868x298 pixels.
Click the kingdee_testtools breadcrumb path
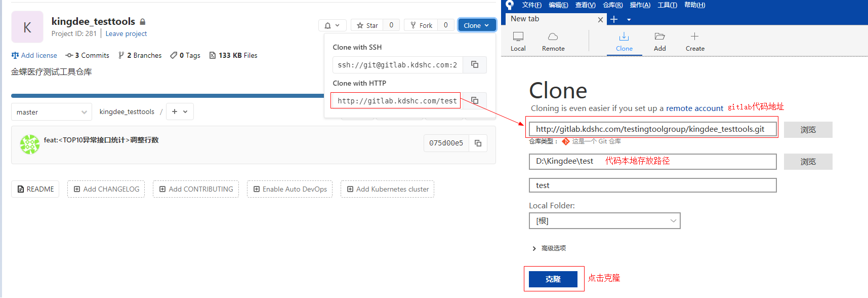tap(127, 111)
